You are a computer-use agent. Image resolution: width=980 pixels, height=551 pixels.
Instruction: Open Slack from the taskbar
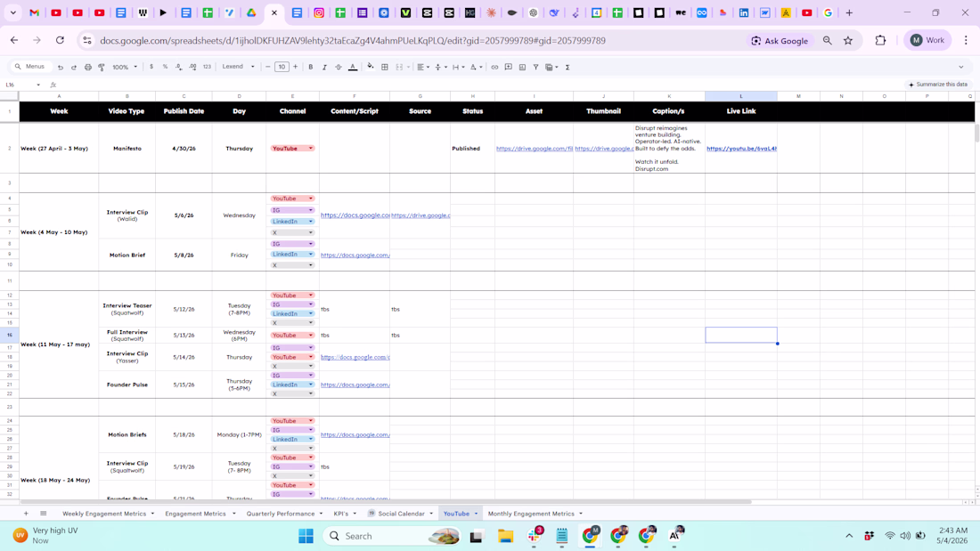535,536
